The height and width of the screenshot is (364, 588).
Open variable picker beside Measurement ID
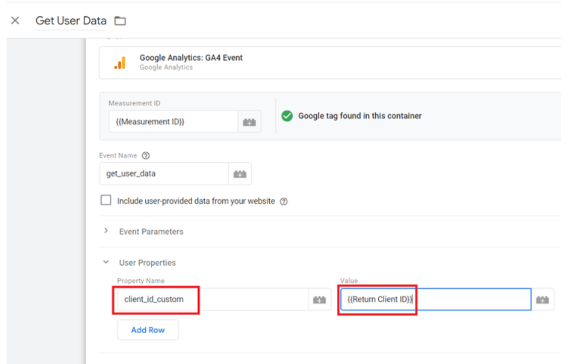coord(250,122)
